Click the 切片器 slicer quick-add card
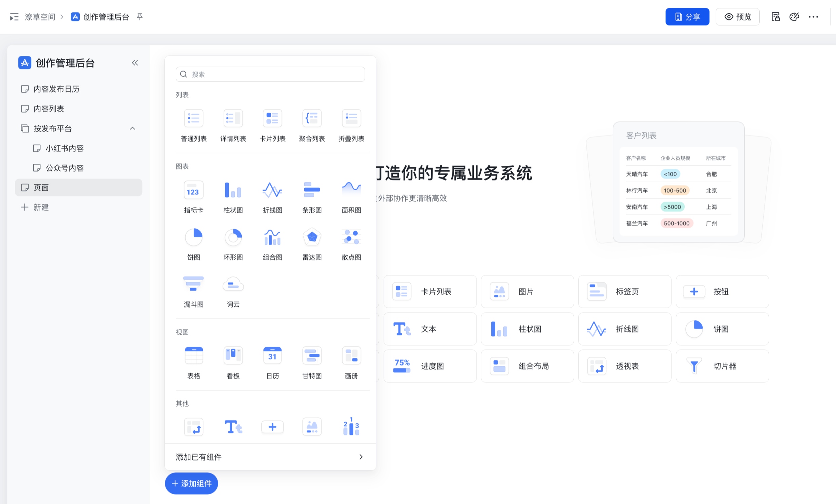 click(722, 366)
